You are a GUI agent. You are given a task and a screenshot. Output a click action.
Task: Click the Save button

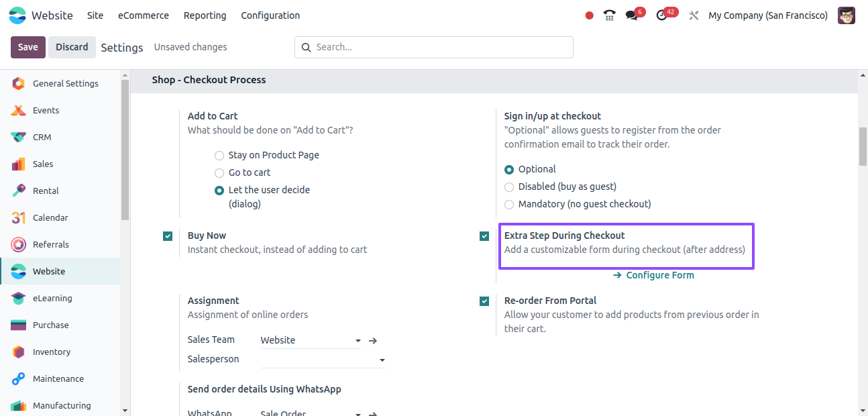28,47
